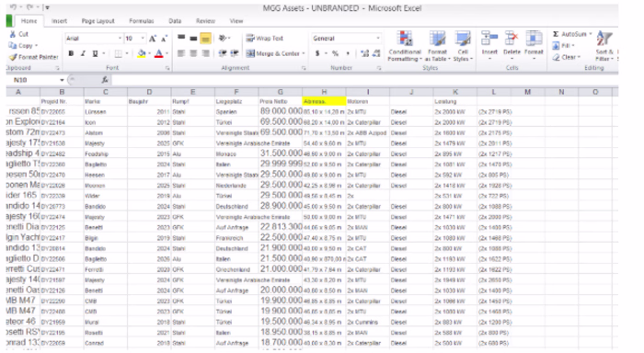644x353 pixels.
Task: Open the Merge & Center dropdown arrow
Action: 304,53
